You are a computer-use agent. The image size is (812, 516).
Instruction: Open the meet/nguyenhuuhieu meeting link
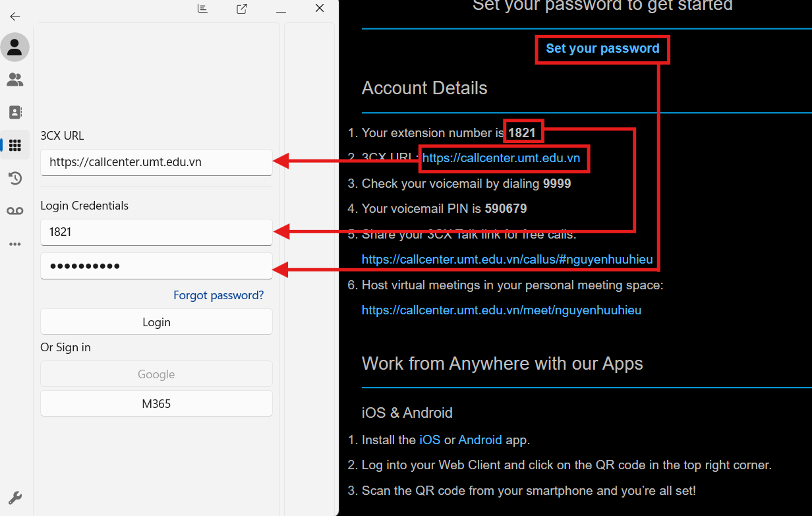click(502, 310)
